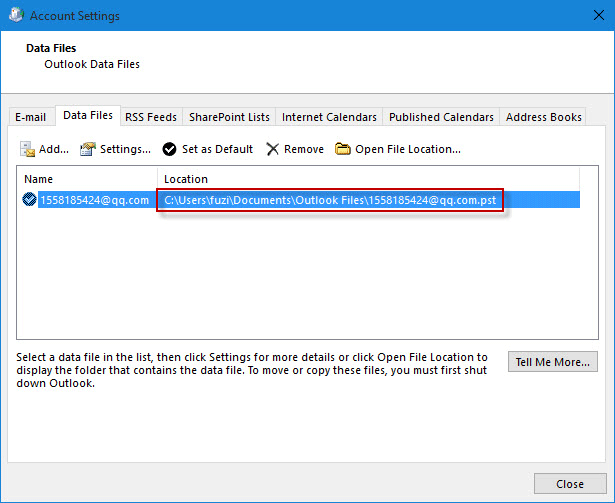The height and width of the screenshot is (503, 615).
Task: Click the .pst file location path
Action: (330, 200)
